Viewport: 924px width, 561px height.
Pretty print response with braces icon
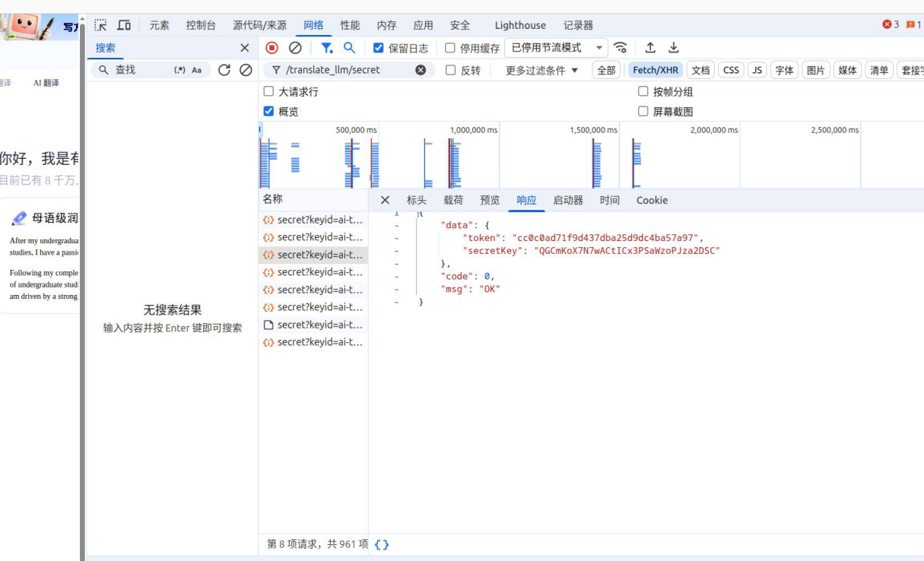(382, 544)
